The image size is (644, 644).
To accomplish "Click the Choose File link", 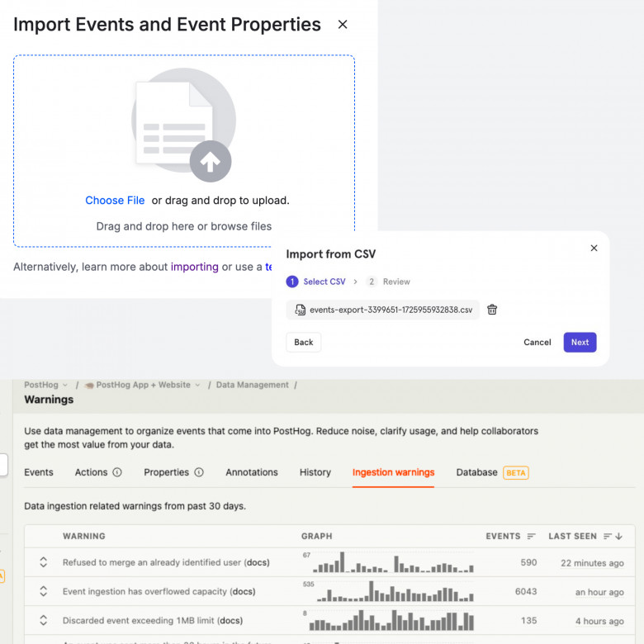I will tap(115, 201).
